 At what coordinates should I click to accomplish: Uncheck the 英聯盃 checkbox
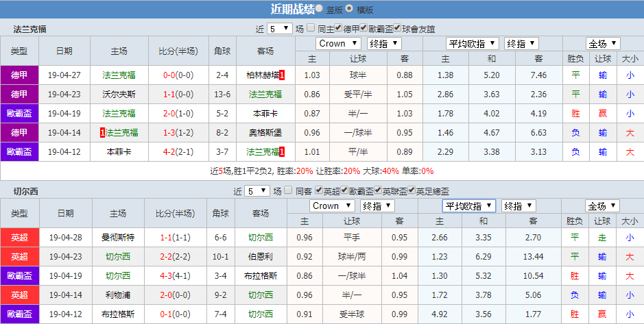coord(378,190)
